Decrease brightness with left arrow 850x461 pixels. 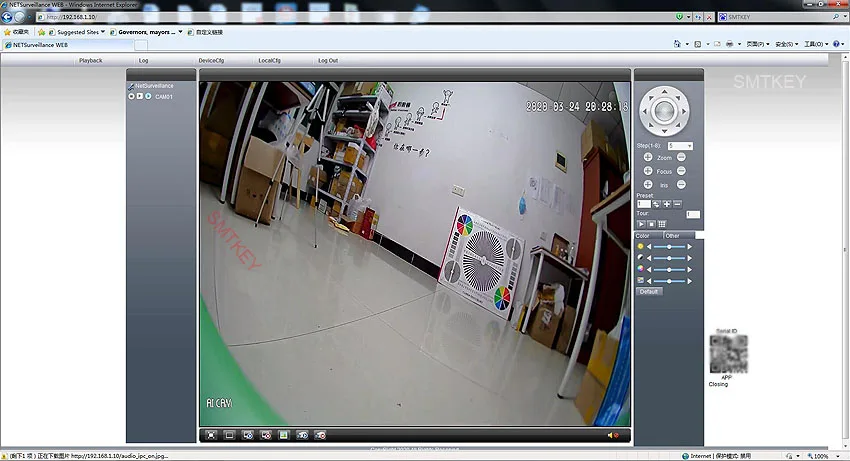[x=649, y=247]
